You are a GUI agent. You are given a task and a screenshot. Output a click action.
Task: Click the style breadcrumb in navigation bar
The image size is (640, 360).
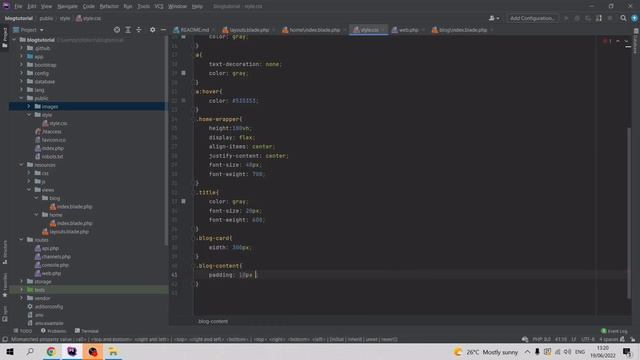(x=65, y=18)
